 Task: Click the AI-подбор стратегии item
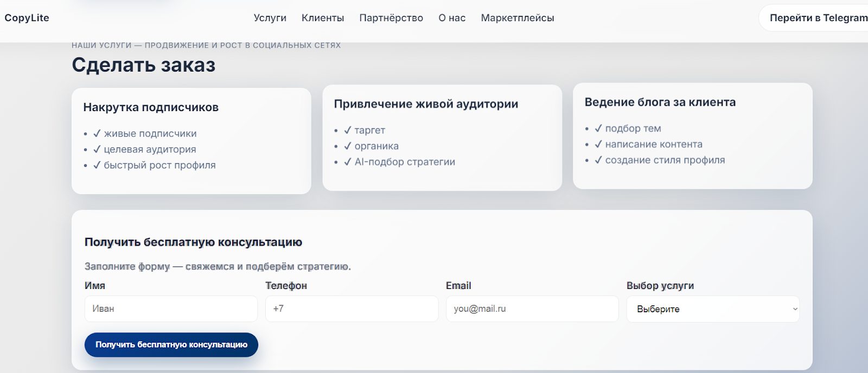(399, 162)
